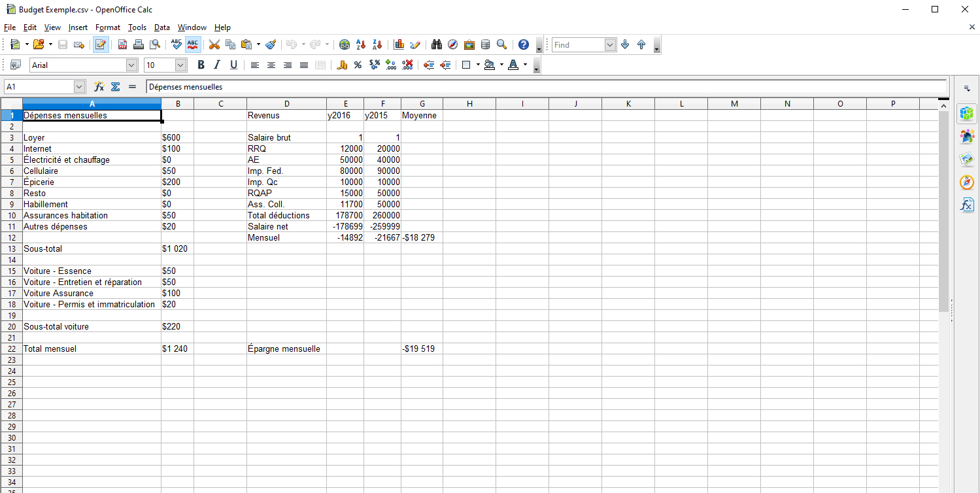The width and height of the screenshot is (980, 493).
Task: Expand the Font Name dropdown
Action: [x=132, y=65]
